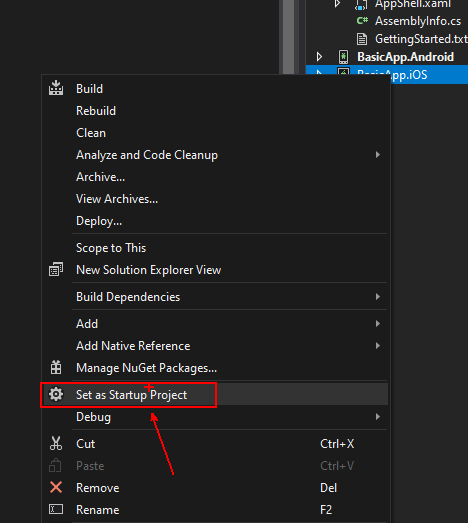This screenshot has width=468, height=523.
Task: Click the red X Remove icon
Action: 56,487
